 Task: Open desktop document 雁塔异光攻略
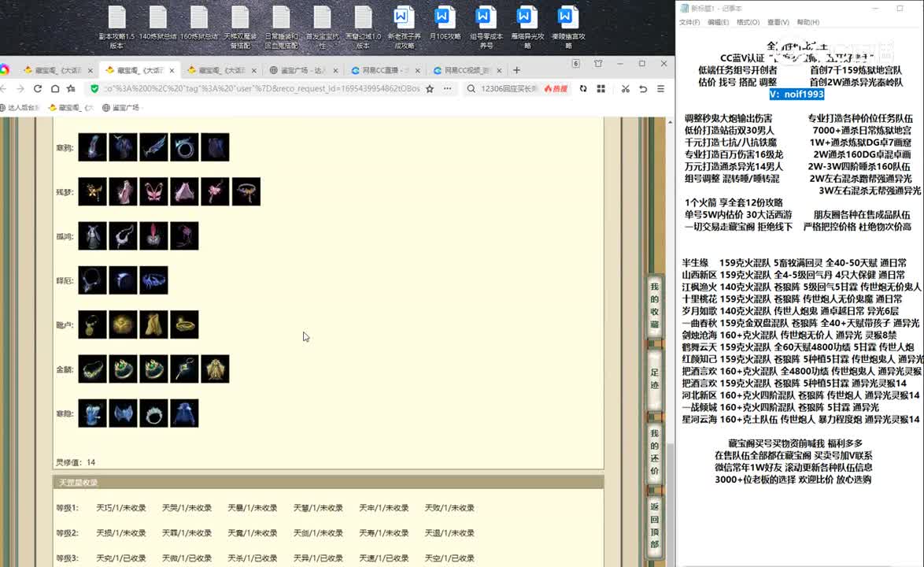527,28
